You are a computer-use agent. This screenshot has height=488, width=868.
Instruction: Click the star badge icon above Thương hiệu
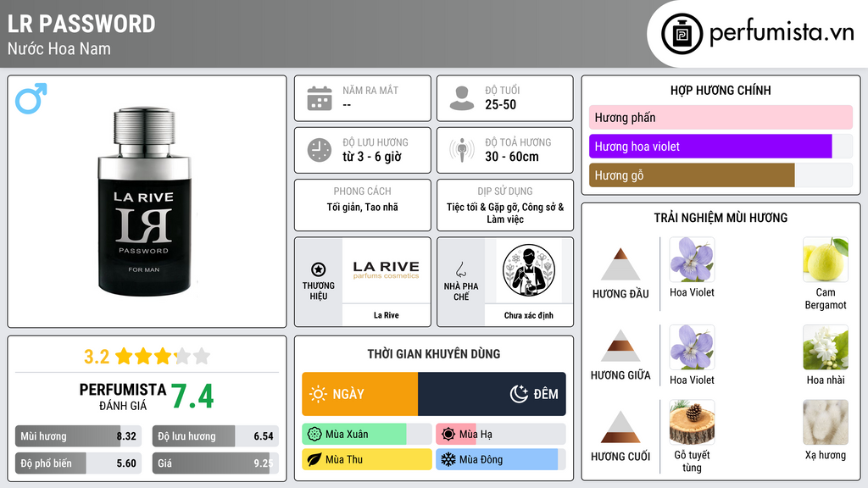click(319, 269)
